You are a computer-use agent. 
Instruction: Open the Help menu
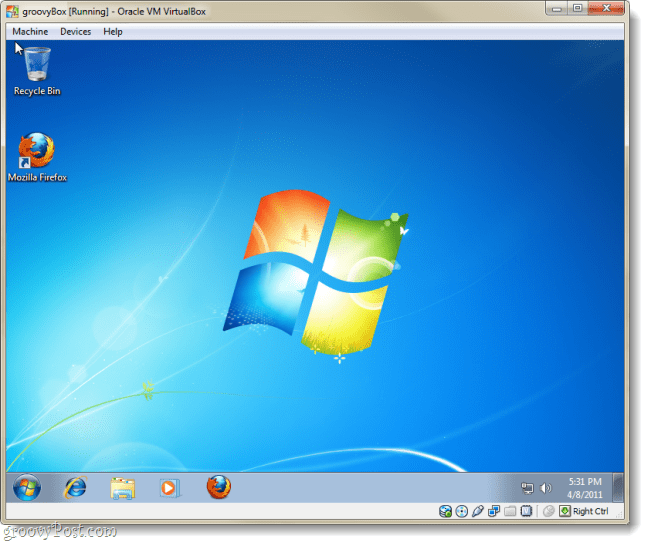click(x=114, y=32)
